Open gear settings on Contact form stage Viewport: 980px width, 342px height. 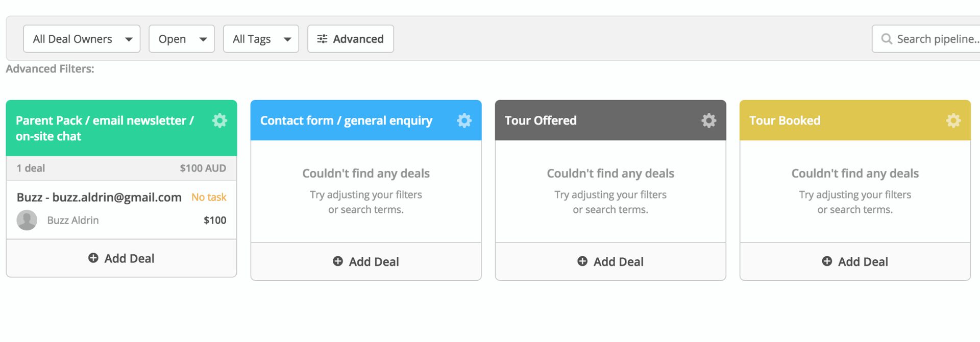[464, 121]
